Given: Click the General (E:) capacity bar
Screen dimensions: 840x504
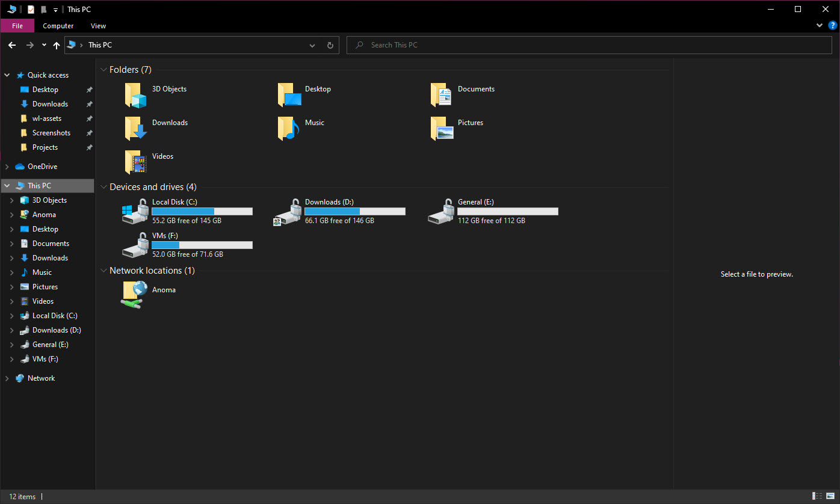Looking at the screenshot, I should [x=507, y=211].
